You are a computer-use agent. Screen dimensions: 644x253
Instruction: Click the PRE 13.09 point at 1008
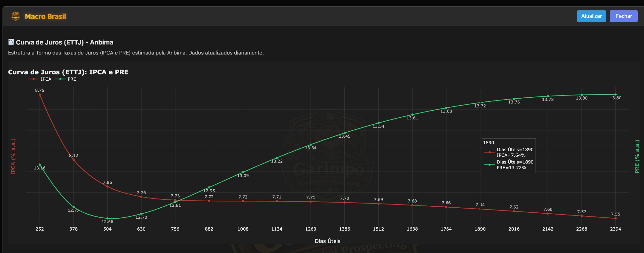(243, 172)
